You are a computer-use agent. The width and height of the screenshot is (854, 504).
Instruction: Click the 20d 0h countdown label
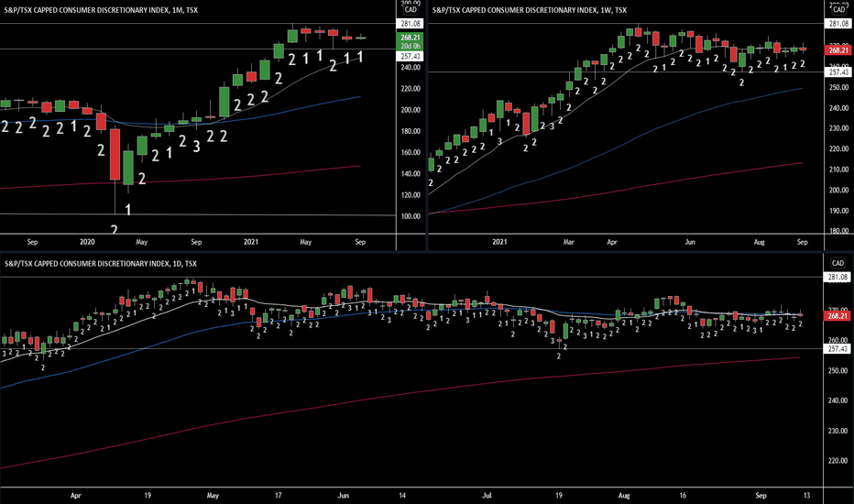tap(411, 47)
